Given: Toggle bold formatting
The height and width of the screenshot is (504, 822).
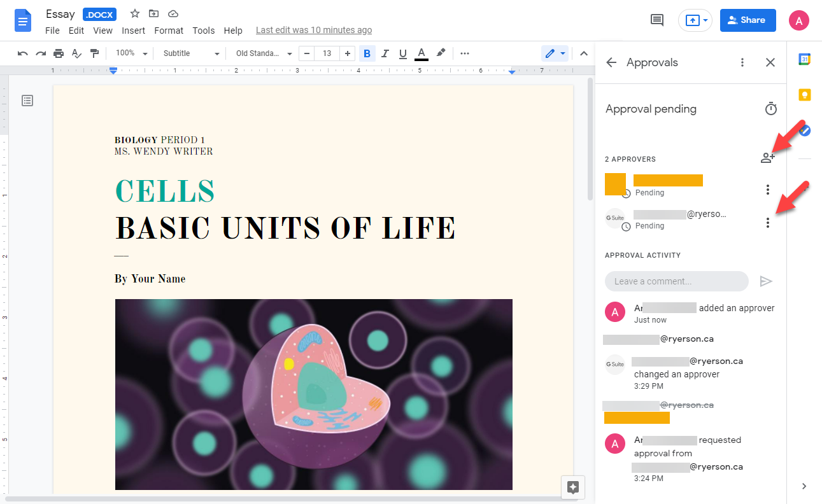Looking at the screenshot, I should 367,53.
